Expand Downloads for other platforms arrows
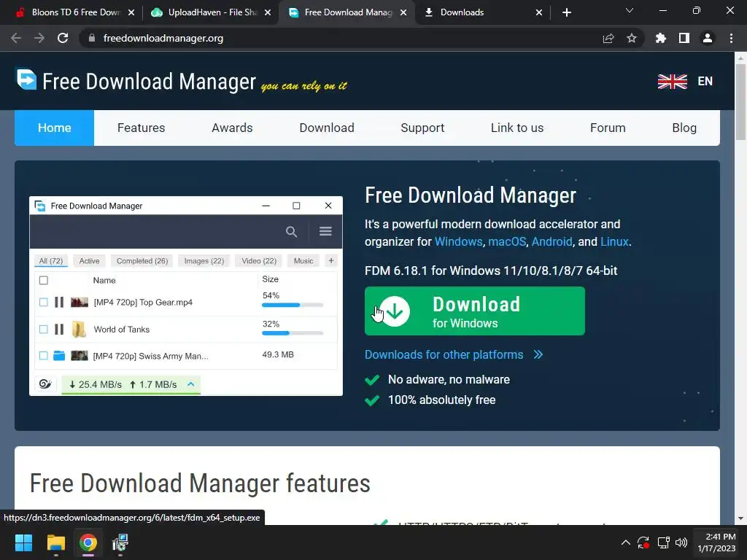Viewport: 747px width, 560px height. coord(538,355)
